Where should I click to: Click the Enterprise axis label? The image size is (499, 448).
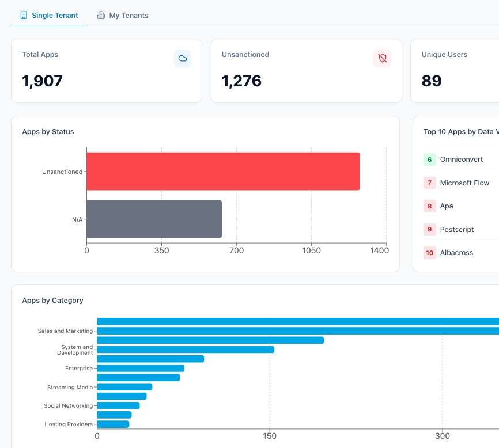point(79,368)
